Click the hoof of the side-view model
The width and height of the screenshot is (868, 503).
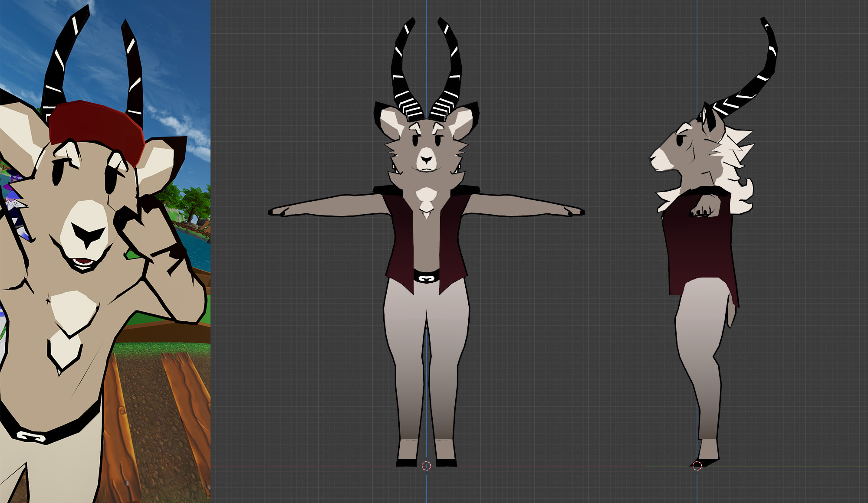(x=707, y=462)
